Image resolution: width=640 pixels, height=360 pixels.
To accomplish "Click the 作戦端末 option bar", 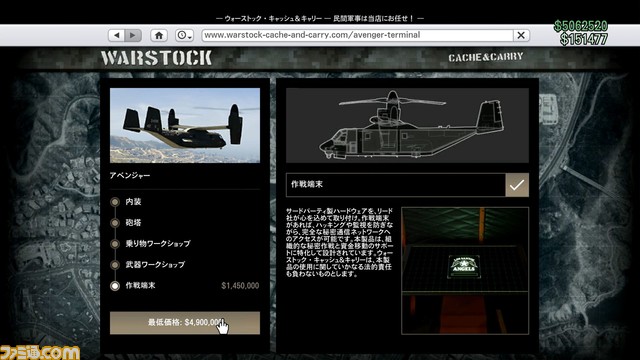I will pyautogui.click(x=407, y=185).
